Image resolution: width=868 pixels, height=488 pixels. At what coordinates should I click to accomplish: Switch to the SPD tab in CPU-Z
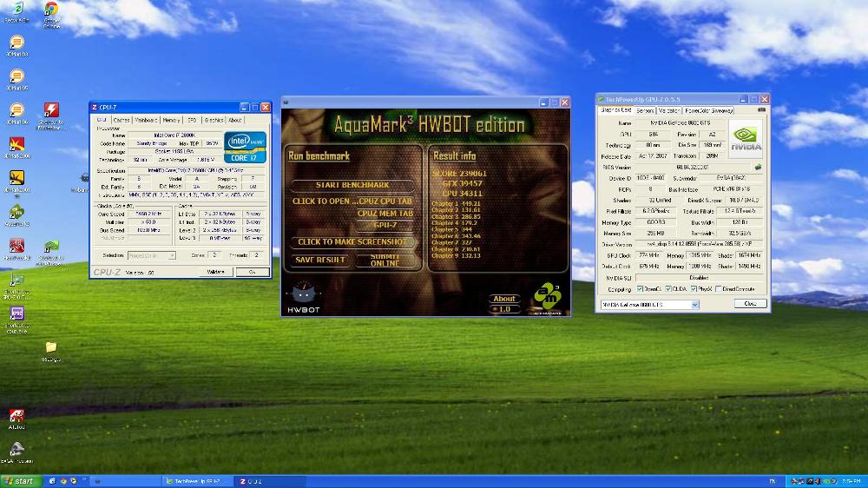192,120
